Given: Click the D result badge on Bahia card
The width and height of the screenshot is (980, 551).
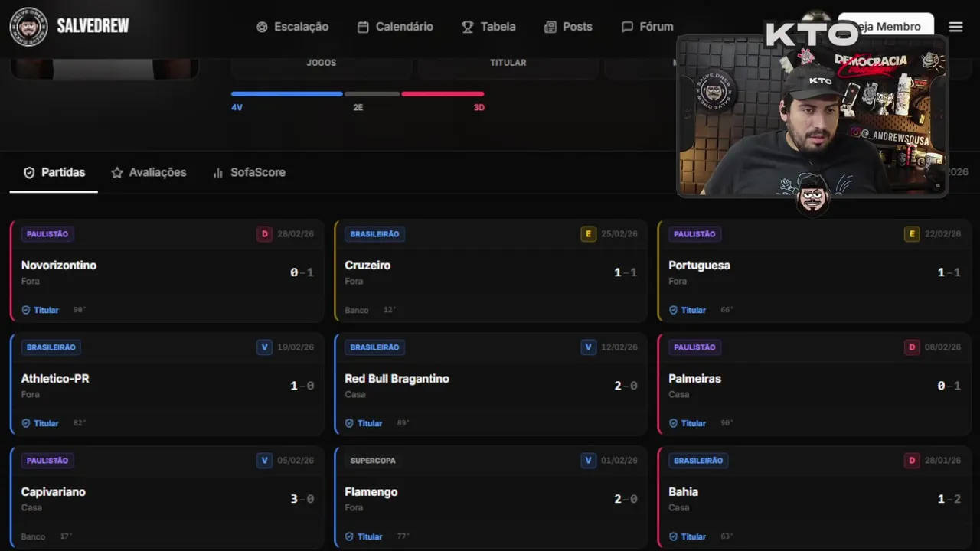Looking at the screenshot, I should 912,461.
